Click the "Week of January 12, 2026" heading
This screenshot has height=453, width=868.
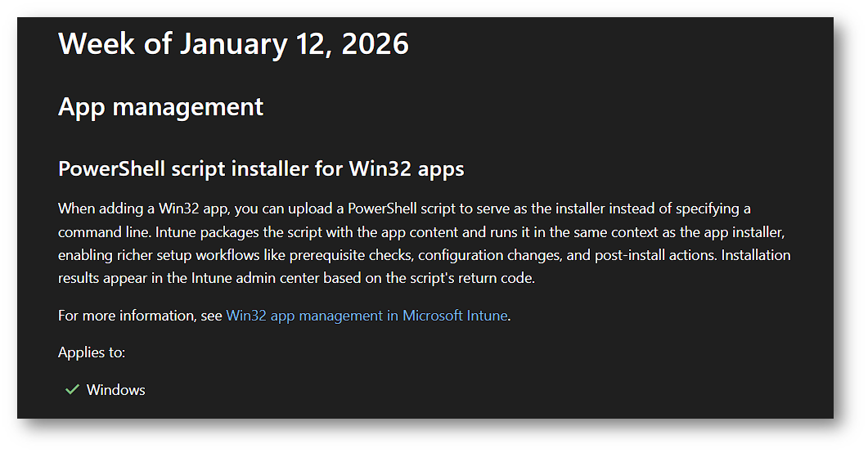(233, 43)
